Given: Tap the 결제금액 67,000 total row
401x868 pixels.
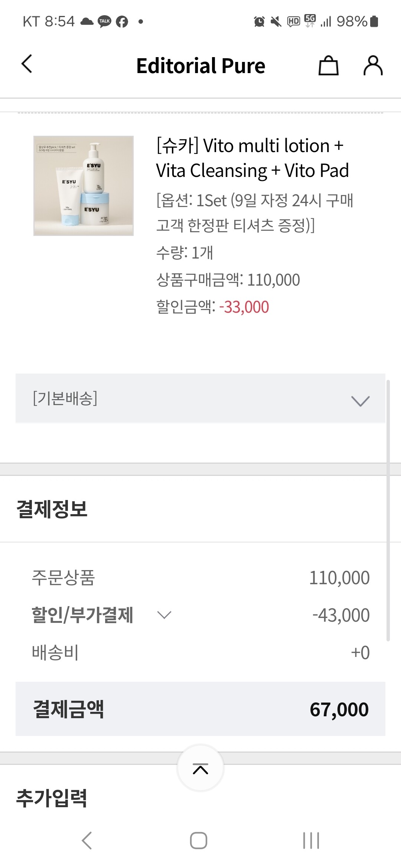Looking at the screenshot, I should click(200, 709).
